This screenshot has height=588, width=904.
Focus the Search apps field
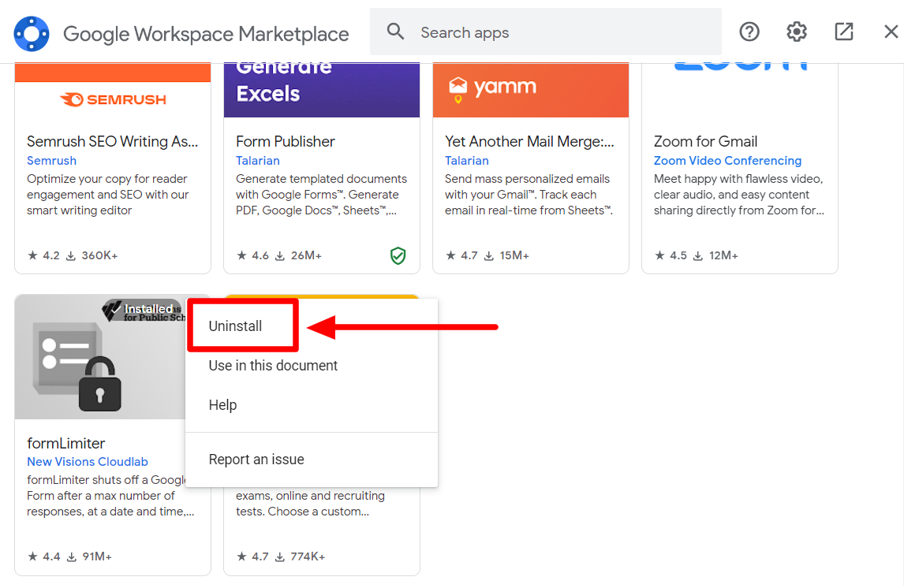[x=545, y=32]
